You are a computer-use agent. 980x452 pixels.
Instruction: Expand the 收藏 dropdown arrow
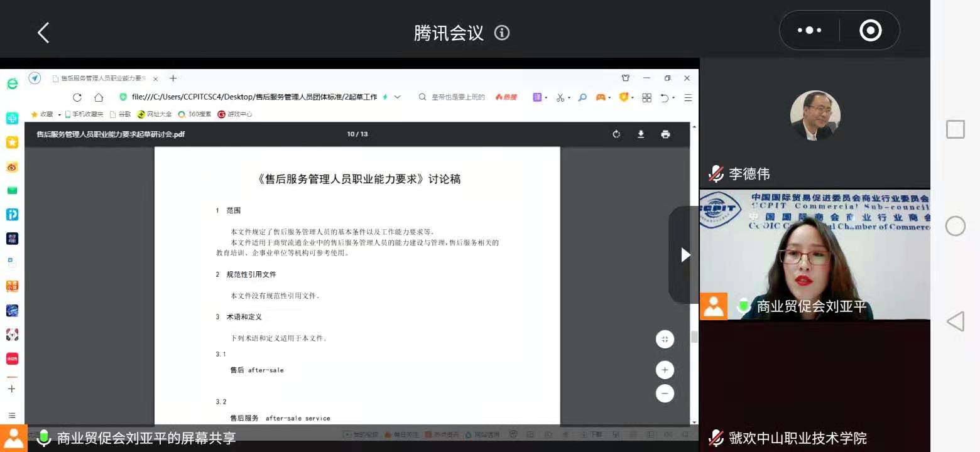[59, 115]
